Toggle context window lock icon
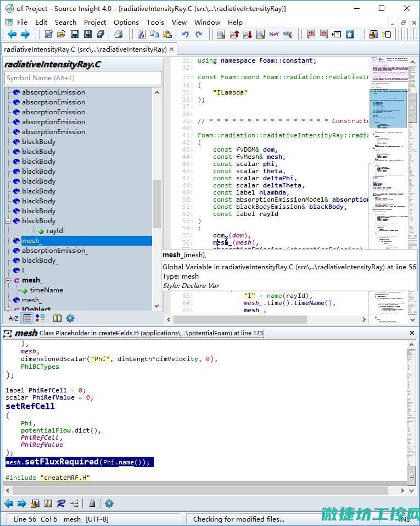This screenshot has height=526, width=420. 92,503
